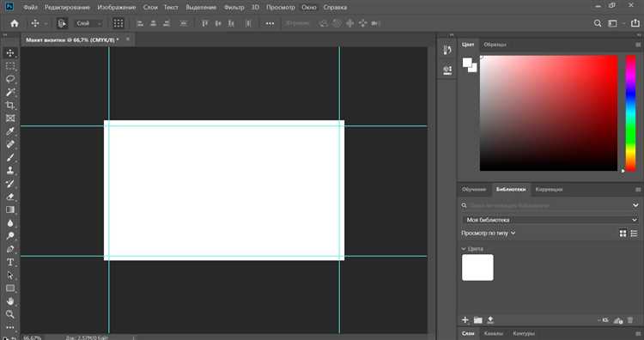
Task: Switch to the 'Обучение' tab
Action: pyautogui.click(x=474, y=189)
